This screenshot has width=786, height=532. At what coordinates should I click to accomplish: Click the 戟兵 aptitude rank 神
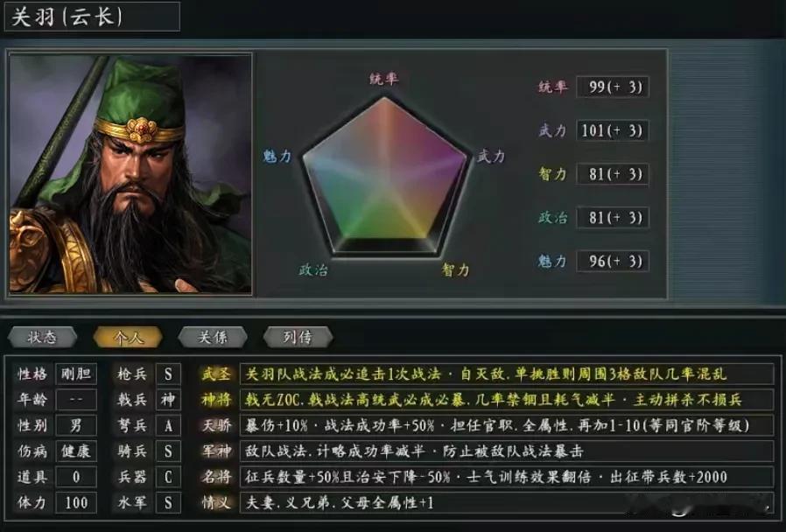168,400
